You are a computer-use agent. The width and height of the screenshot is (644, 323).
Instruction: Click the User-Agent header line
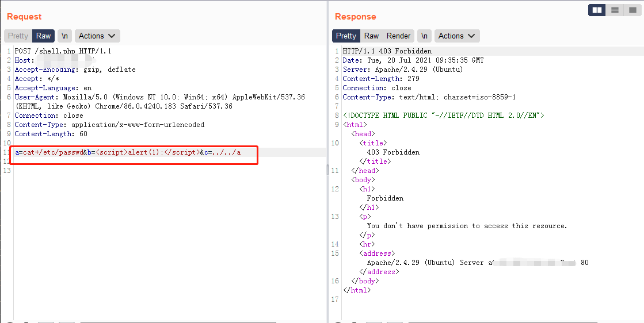point(160,102)
